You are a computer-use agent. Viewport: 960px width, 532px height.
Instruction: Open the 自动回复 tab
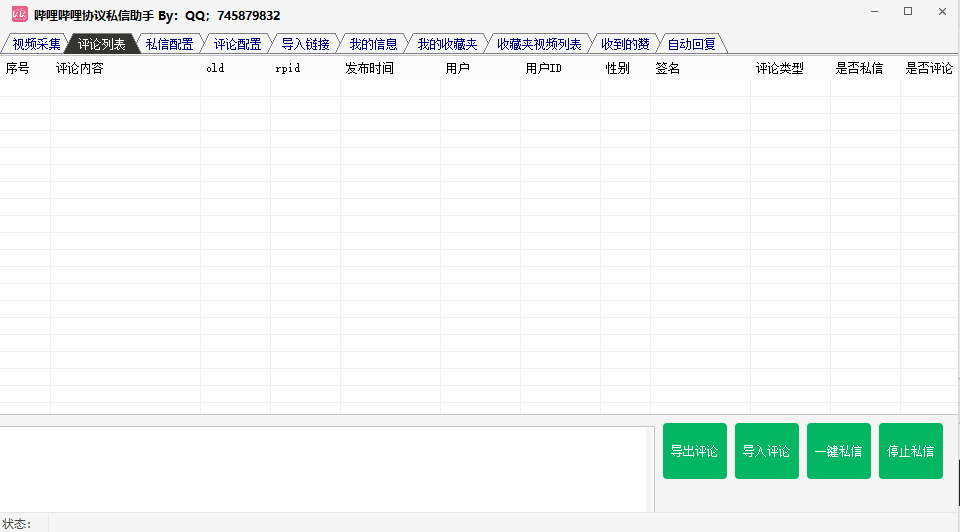(x=691, y=44)
